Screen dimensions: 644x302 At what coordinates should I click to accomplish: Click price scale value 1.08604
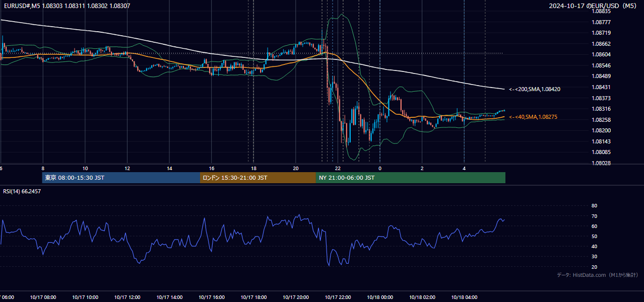pyautogui.click(x=601, y=54)
